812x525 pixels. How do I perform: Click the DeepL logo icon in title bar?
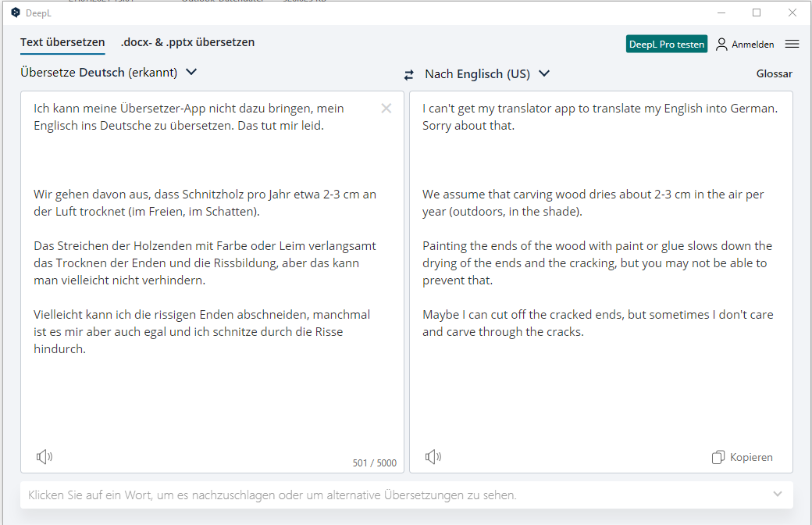coord(16,12)
